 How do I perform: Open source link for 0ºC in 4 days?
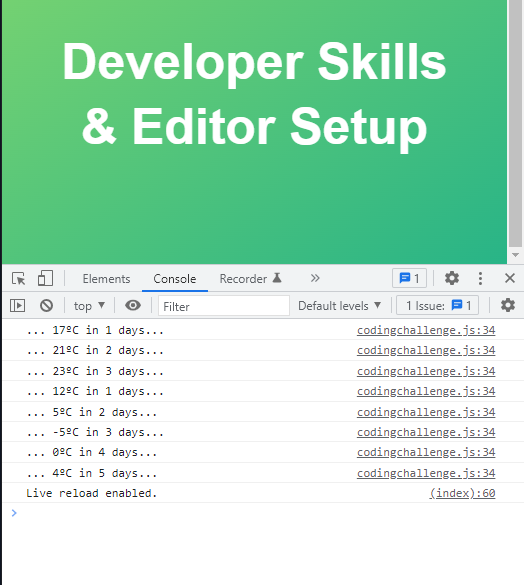click(x=426, y=452)
